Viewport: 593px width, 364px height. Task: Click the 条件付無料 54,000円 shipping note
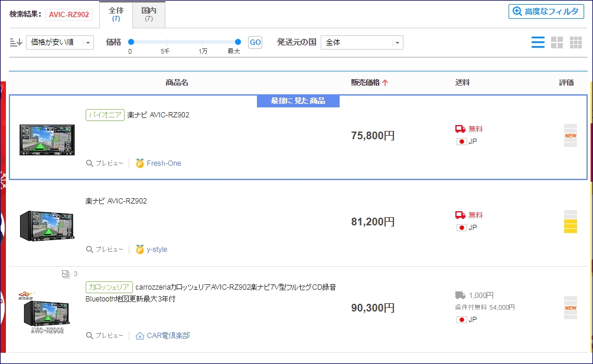(x=485, y=307)
